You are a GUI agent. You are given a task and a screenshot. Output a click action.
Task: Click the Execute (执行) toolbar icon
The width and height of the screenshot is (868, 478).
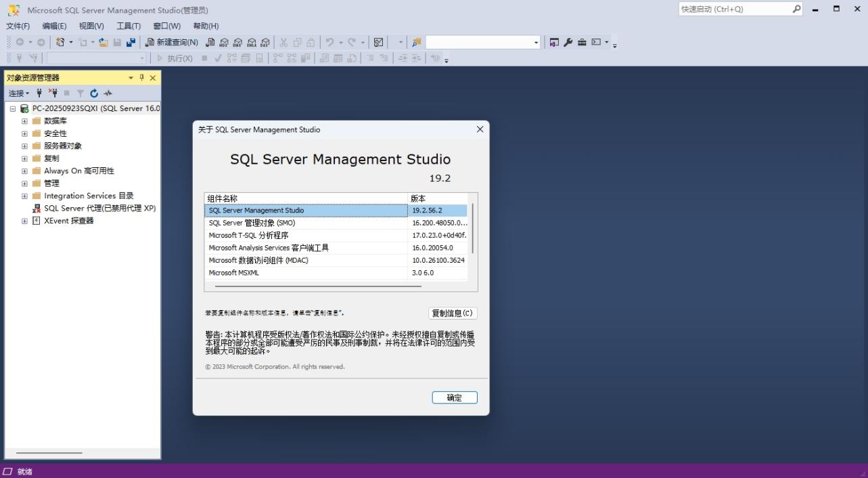[x=175, y=58]
